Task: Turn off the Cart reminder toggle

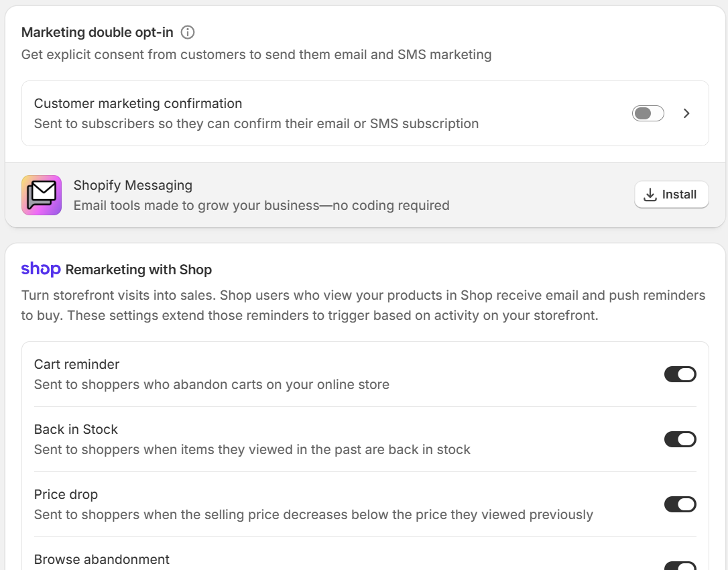Action: click(x=680, y=374)
